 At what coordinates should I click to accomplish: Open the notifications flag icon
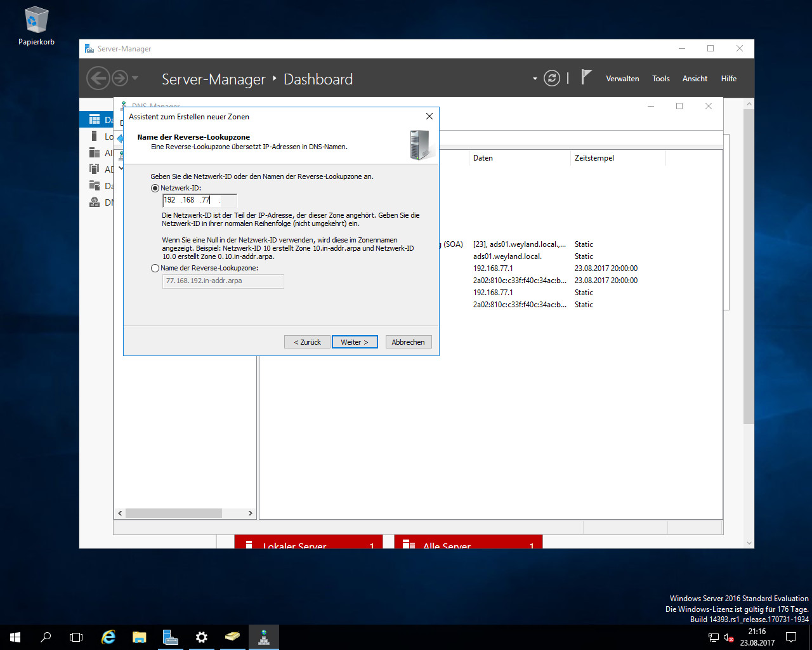[586, 77]
